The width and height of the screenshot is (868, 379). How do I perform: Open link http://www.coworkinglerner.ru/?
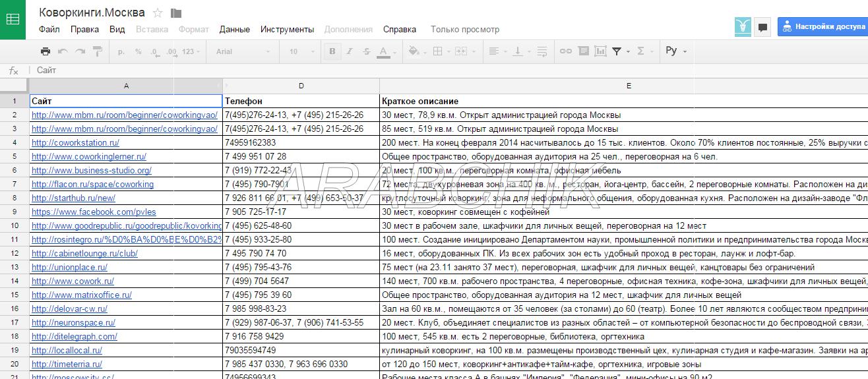(x=89, y=156)
